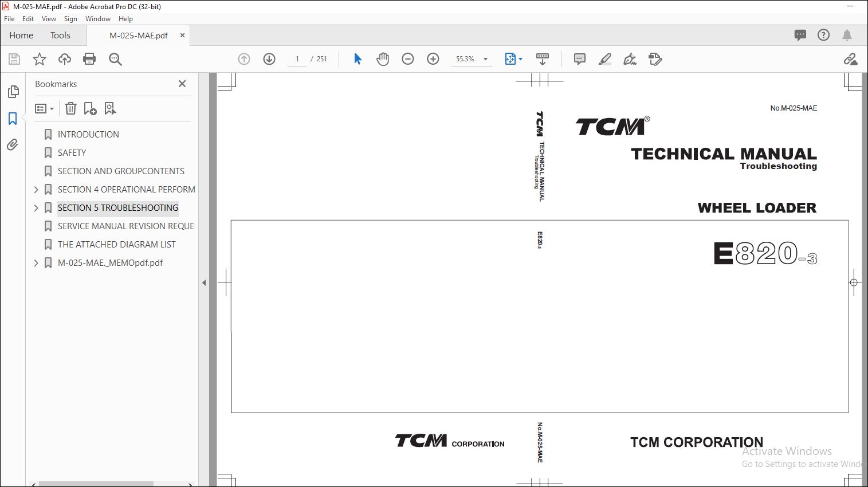Click the page number input field
Viewport: 868px width, 487px height.
click(297, 59)
